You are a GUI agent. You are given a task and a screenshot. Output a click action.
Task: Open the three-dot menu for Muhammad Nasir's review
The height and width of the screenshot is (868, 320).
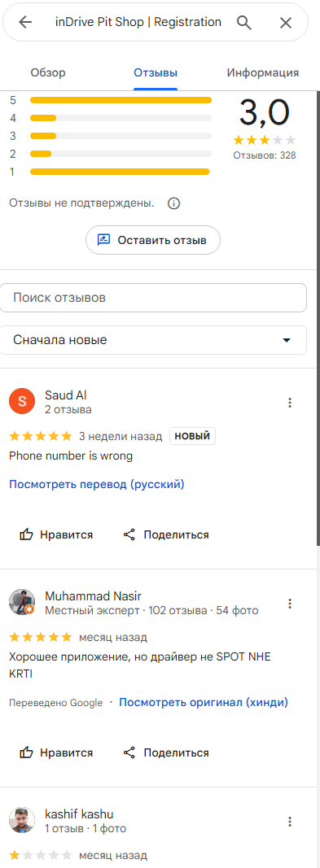290,604
